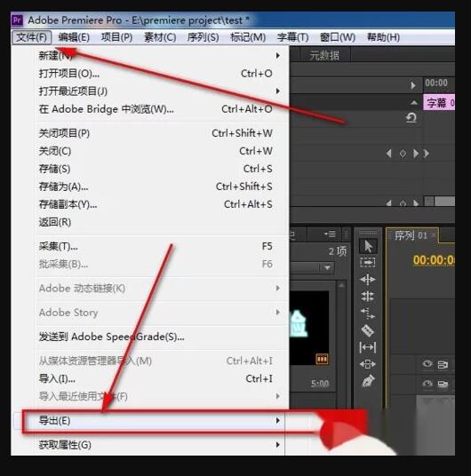Image resolution: width=471 pixels, height=476 pixels.
Task: Toggle upper video track eye visibility
Action: coord(427,364)
